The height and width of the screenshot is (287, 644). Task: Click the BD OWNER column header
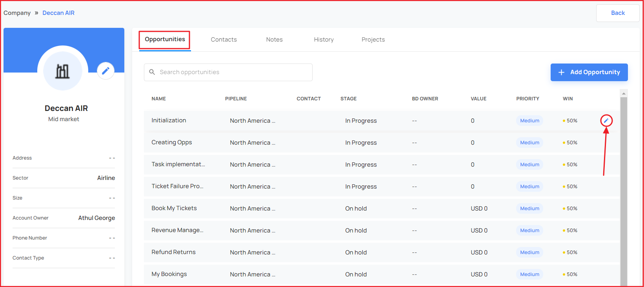pyautogui.click(x=425, y=99)
